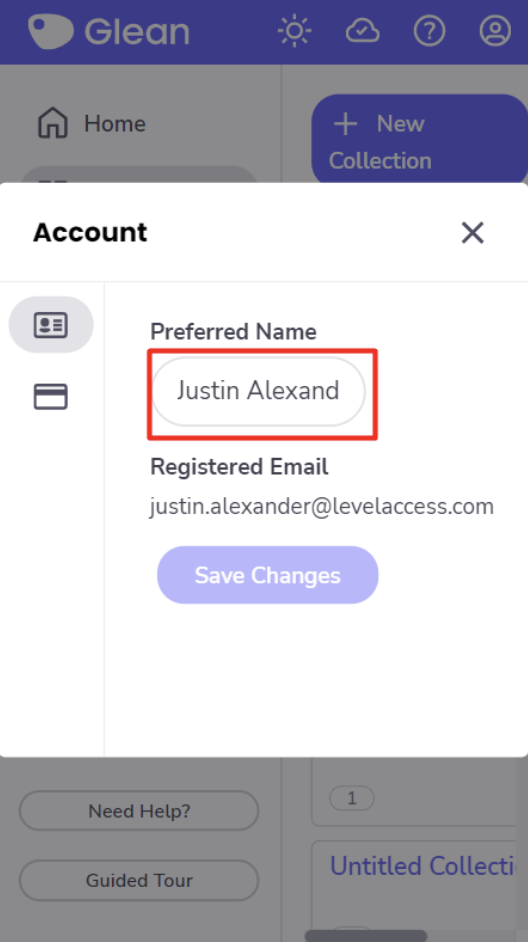
Task: Click the Save Changes button
Action: point(268,575)
